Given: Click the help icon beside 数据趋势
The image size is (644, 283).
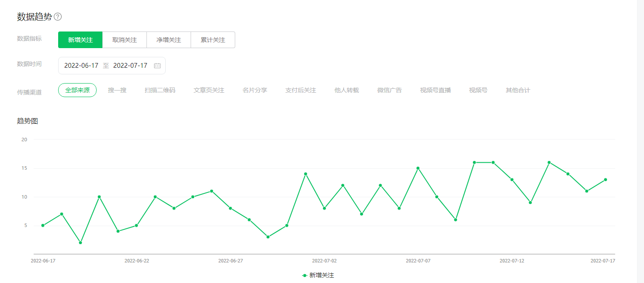Looking at the screenshot, I should tap(58, 17).
